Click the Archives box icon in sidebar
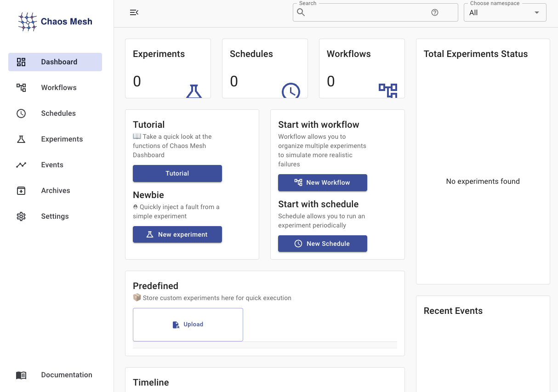Screen dimensions: 558x392 pyautogui.click(x=21, y=191)
